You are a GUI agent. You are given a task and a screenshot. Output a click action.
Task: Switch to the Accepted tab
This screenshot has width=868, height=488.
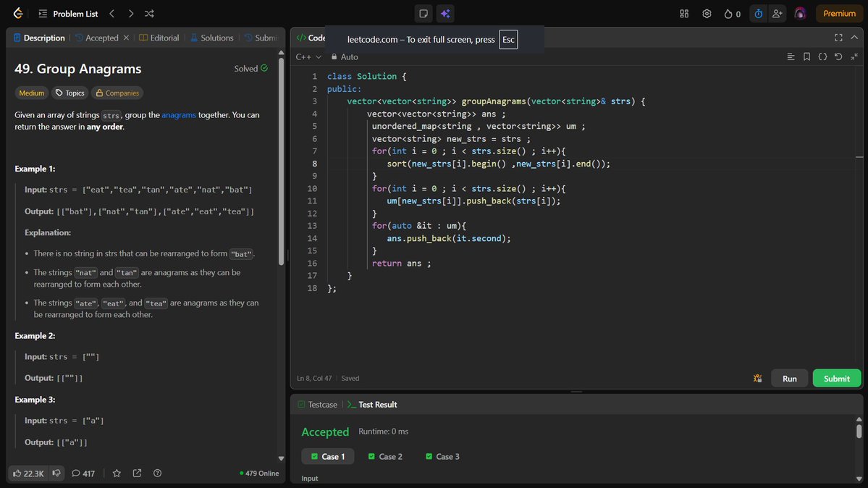pos(98,38)
